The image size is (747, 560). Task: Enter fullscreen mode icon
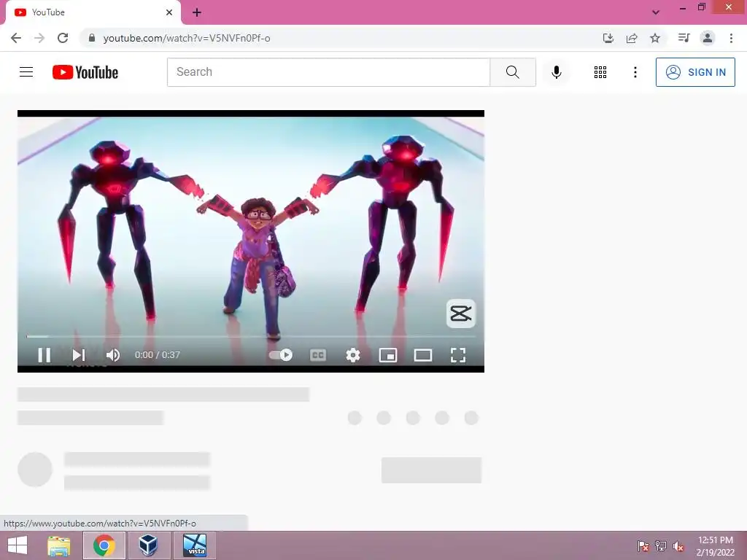point(458,355)
